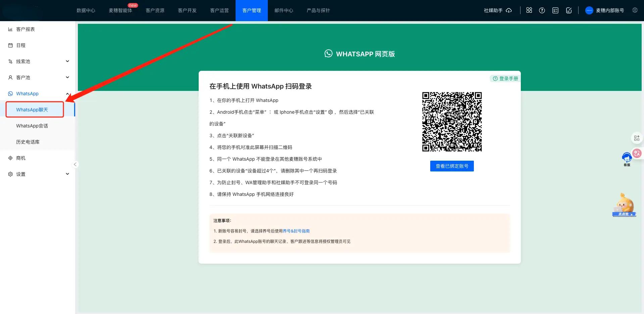Select WhatsApp会话 in the sidebar

[32, 126]
